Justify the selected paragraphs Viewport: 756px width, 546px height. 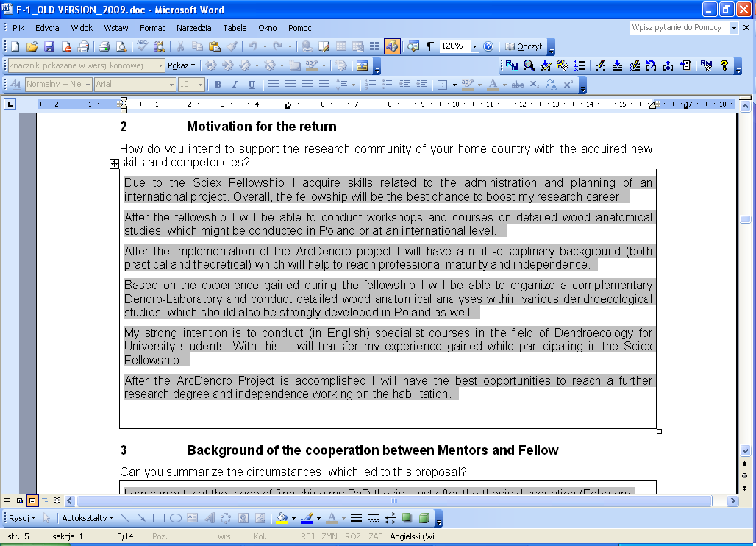pos(324,85)
